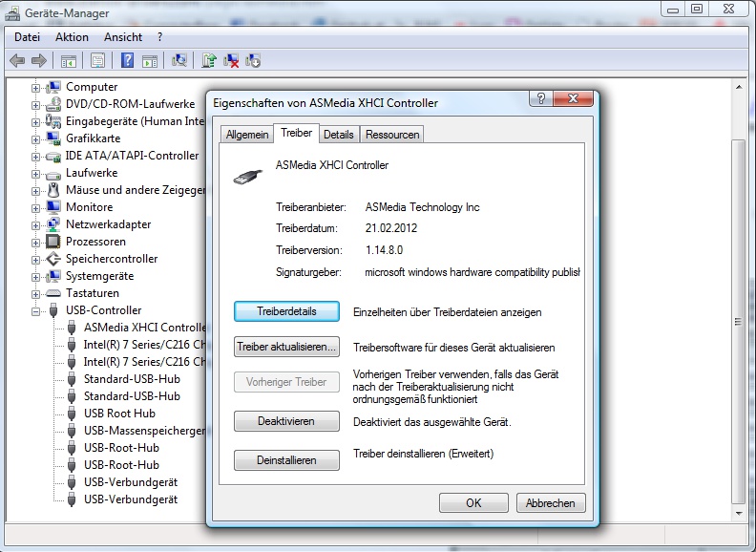Select the first Intel(R) 7 Series/C216 entry
This screenshot has width=756, height=552.
click(x=145, y=345)
